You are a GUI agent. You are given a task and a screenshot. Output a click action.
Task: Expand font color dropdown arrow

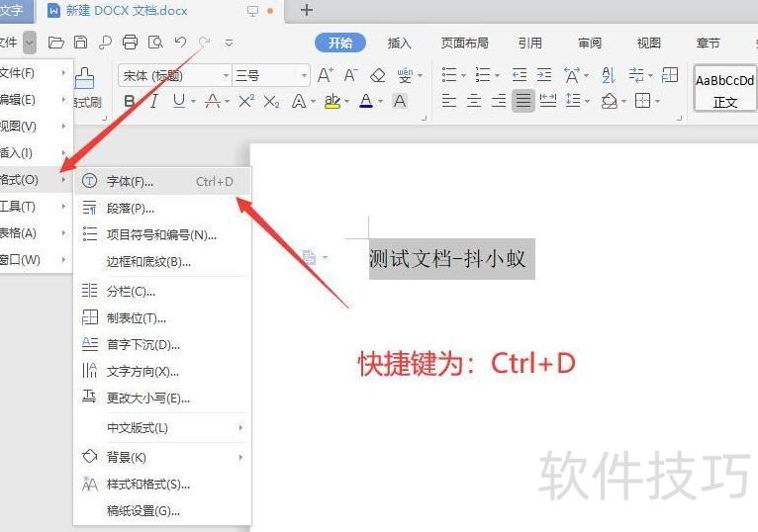click(380, 102)
